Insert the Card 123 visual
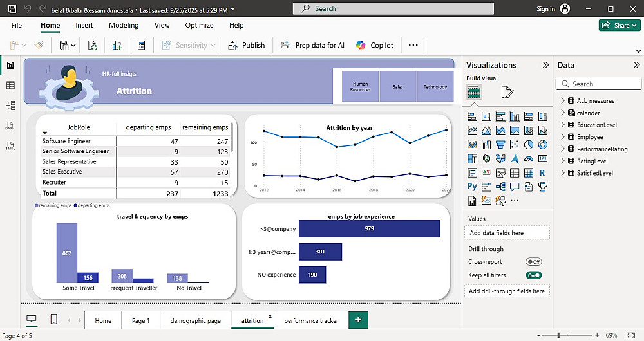 [x=542, y=158]
